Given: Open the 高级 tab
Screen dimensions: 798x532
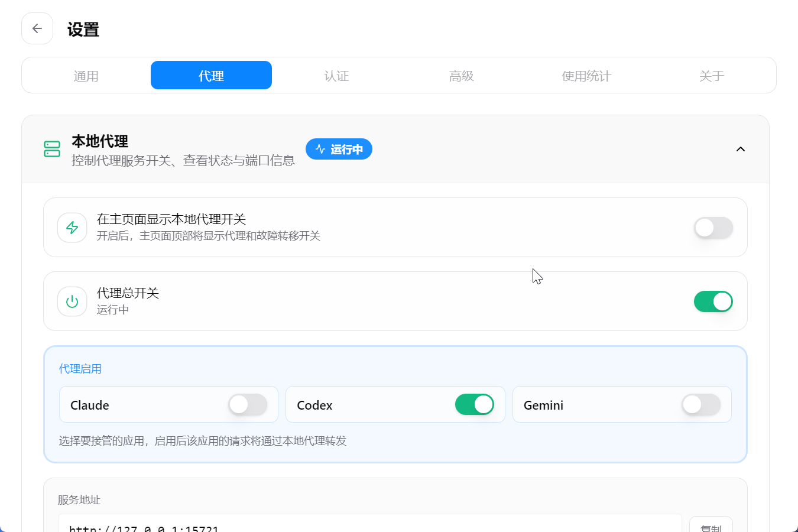Looking at the screenshot, I should (x=462, y=76).
